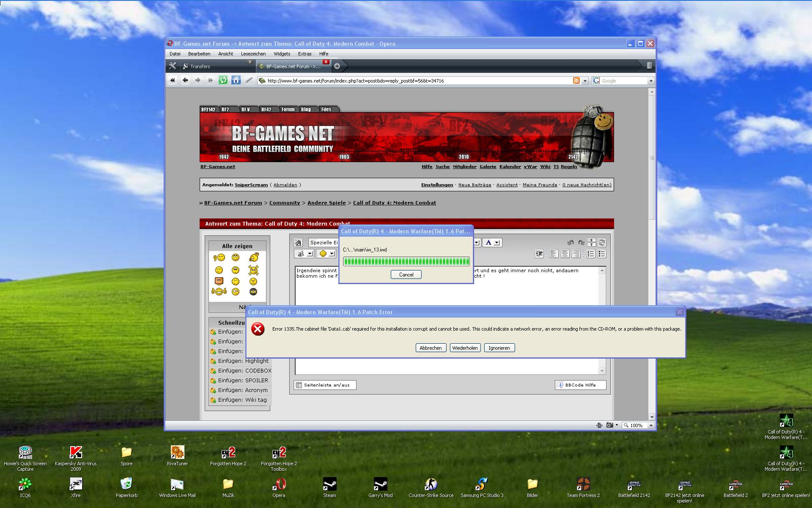Indent text in post editor
The height and width of the screenshot is (508, 812).
click(x=539, y=254)
